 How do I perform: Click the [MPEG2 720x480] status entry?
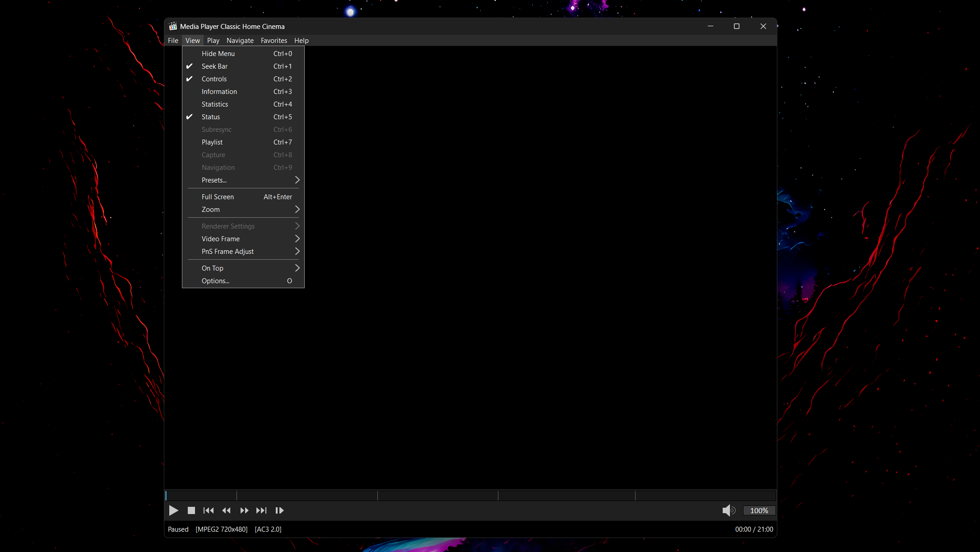coord(222,529)
